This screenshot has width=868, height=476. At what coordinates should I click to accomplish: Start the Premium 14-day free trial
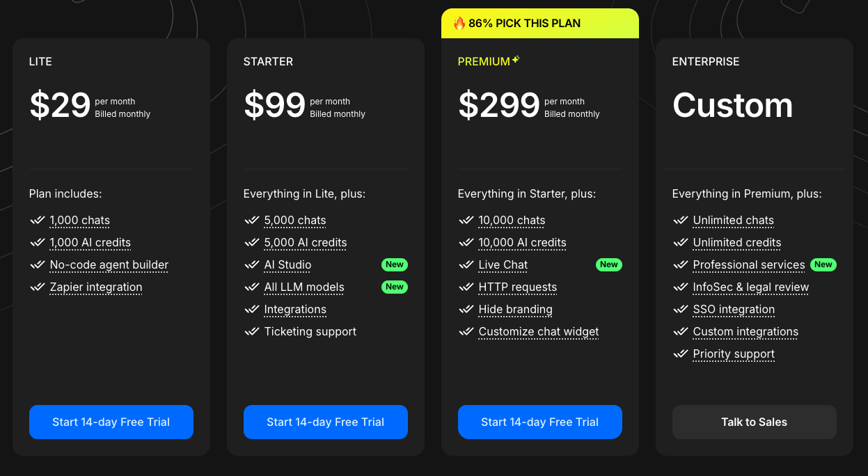pos(539,422)
